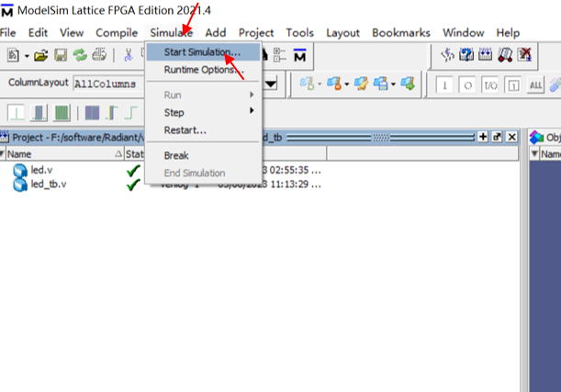Screen dimensions: 561x392
Task: Click the waveform with blue down arrows icon
Action: (486, 55)
